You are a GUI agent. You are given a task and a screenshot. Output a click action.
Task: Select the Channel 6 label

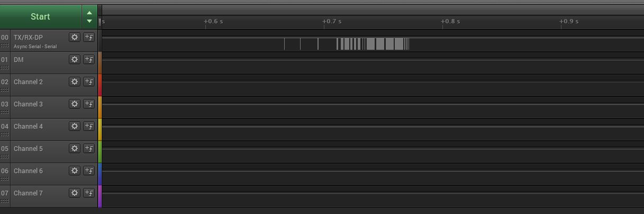tap(28, 171)
